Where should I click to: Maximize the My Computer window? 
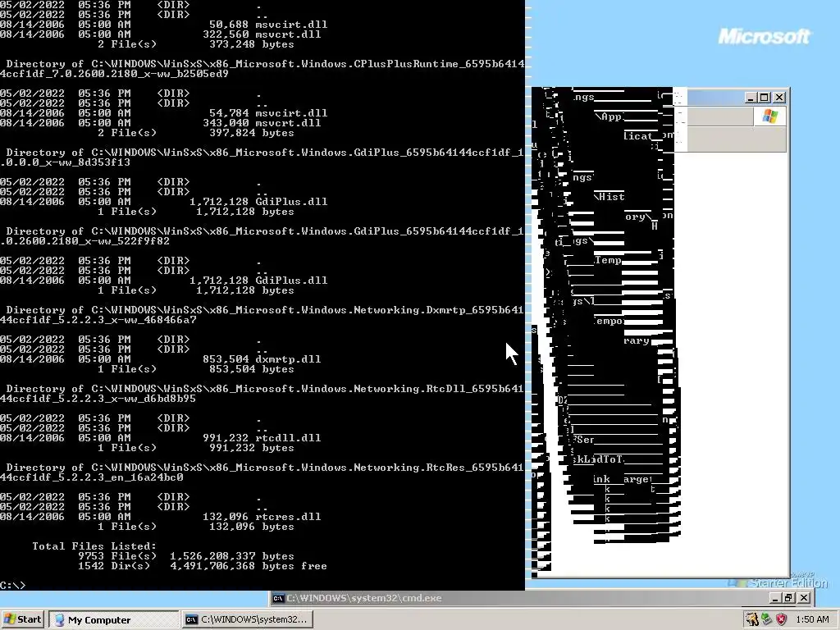coord(765,98)
